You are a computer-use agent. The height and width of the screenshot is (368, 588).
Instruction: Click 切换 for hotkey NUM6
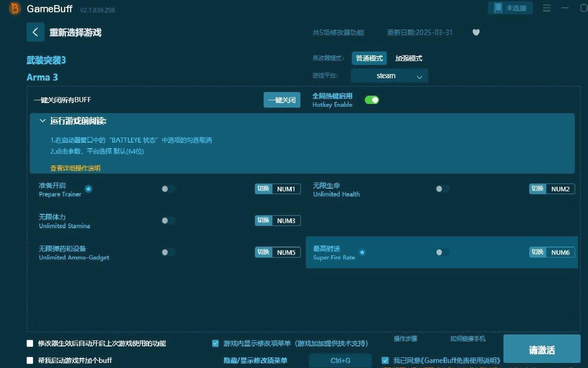pos(538,252)
